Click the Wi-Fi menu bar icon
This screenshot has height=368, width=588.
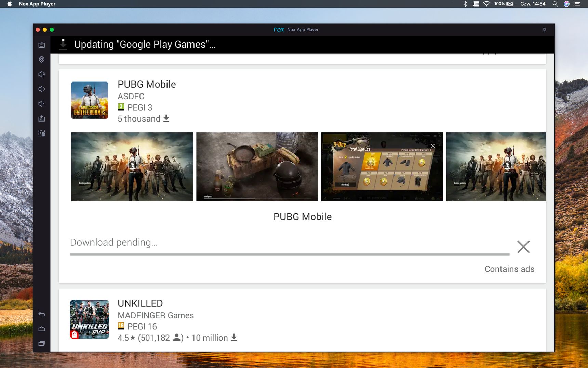point(486,4)
